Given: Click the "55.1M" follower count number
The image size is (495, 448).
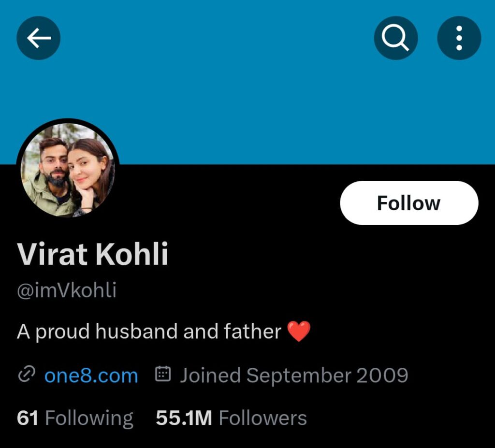Looking at the screenshot, I should (184, 418).
